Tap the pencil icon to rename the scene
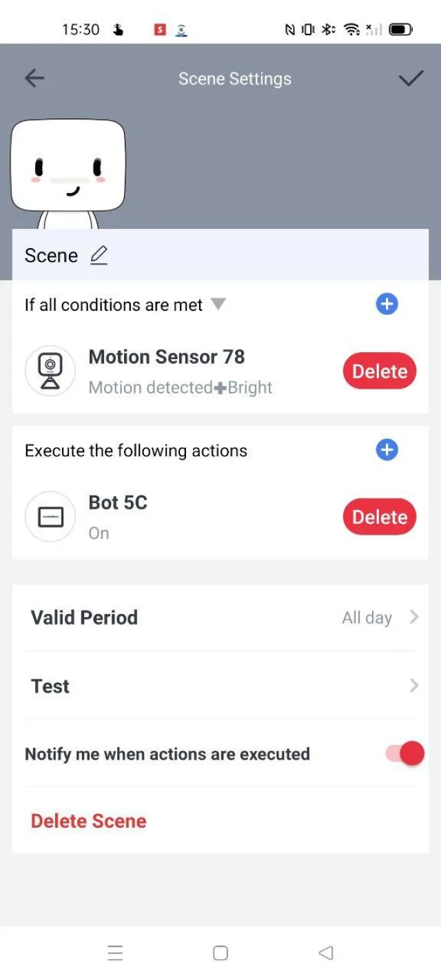Image resolution: width=441 pixels, height=980 pixels. pos(99,255)
